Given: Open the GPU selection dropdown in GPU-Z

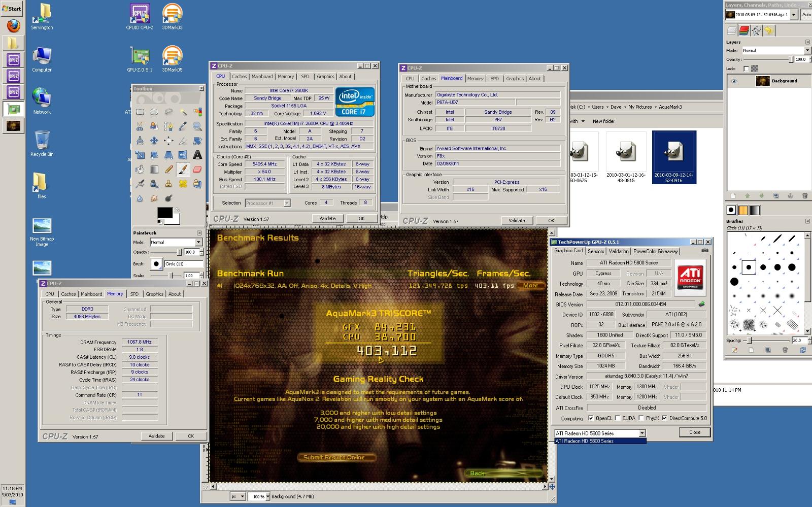Looking at the screenshot, I should point(600,433).
